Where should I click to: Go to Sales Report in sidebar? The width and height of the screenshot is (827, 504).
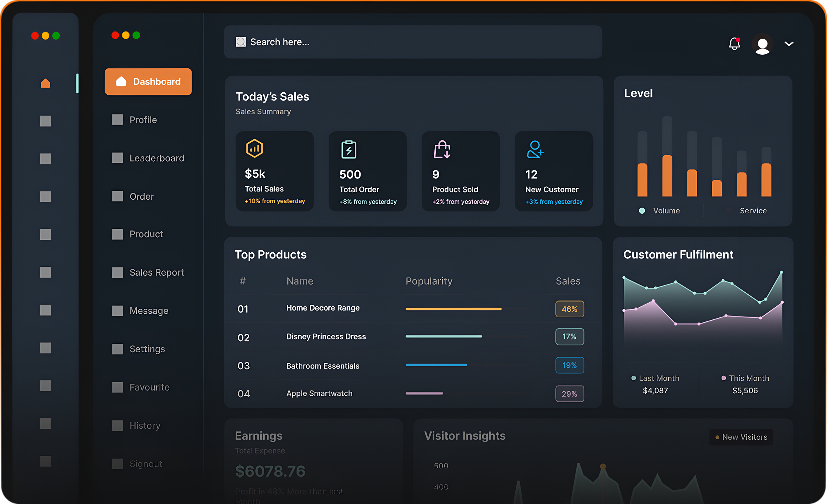point(156,273)
